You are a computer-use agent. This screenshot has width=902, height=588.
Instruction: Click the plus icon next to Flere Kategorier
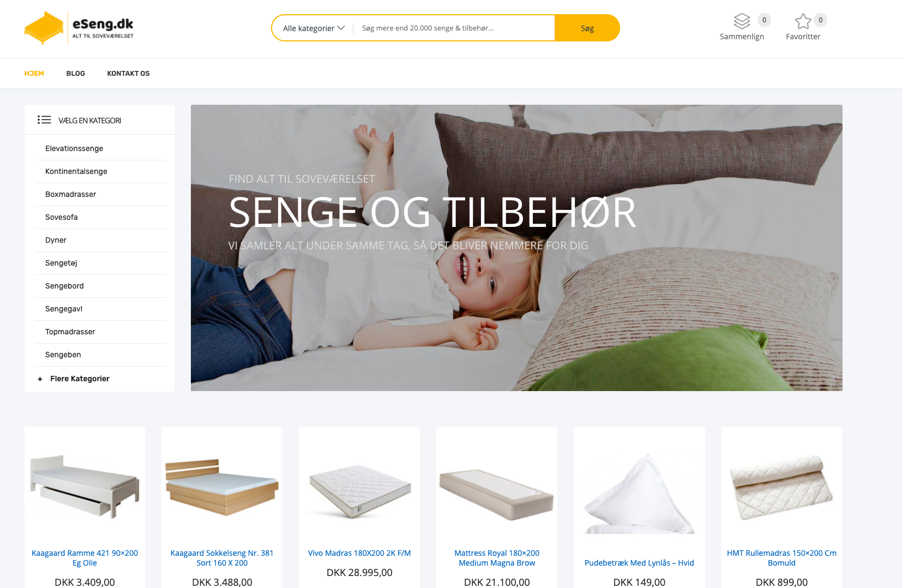[x=40, y=379]
